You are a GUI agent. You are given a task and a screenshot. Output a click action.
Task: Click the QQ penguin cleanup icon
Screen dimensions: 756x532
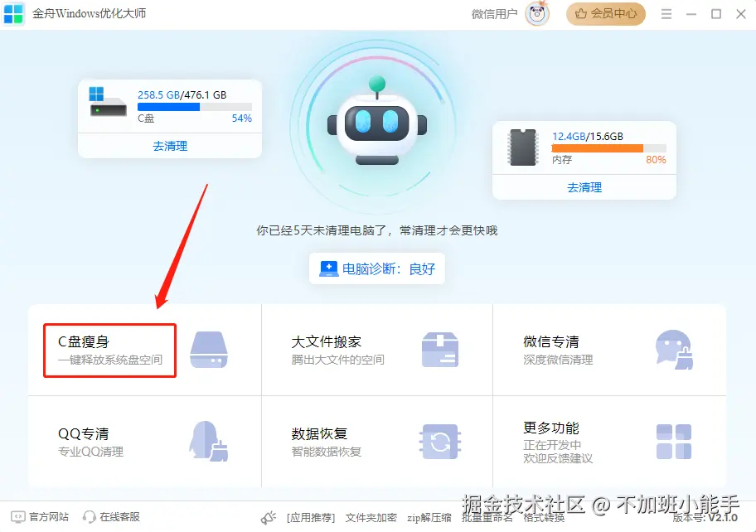[x=208, y=442]
